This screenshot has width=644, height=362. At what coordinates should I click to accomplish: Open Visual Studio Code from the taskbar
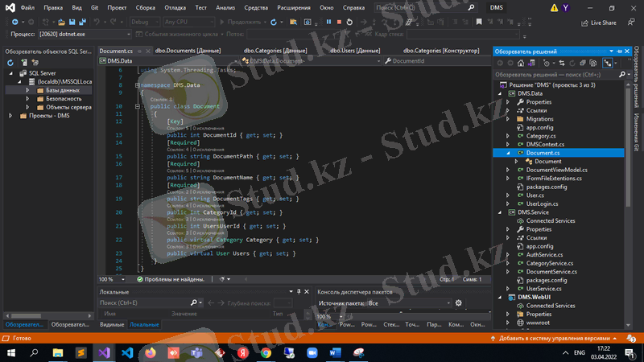[127, 352]
